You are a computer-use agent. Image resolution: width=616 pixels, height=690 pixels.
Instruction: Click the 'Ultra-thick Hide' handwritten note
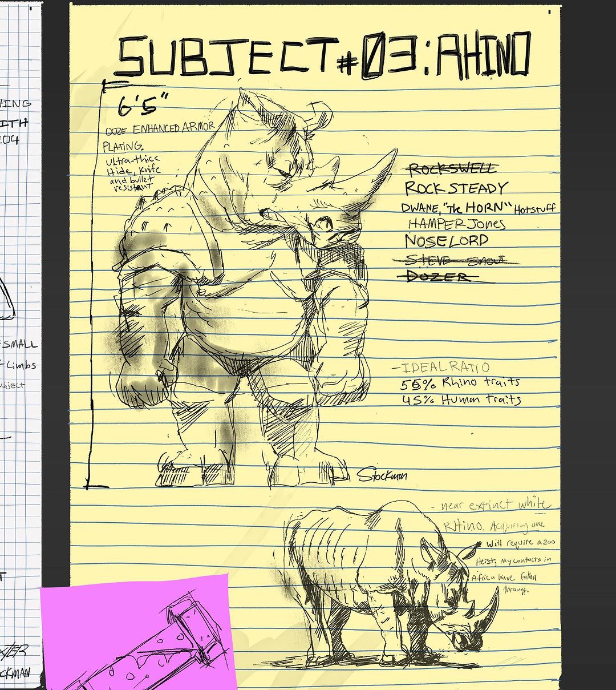[x=133, y=166]
